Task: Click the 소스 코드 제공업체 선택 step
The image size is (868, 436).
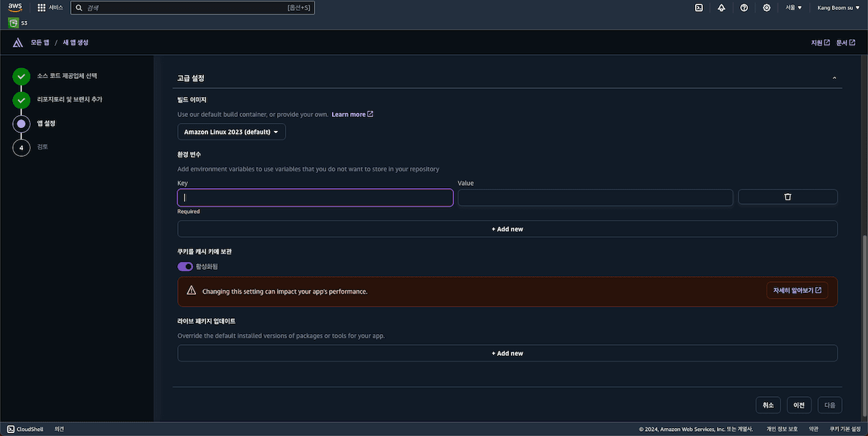Action: click(x=67, y=75)
